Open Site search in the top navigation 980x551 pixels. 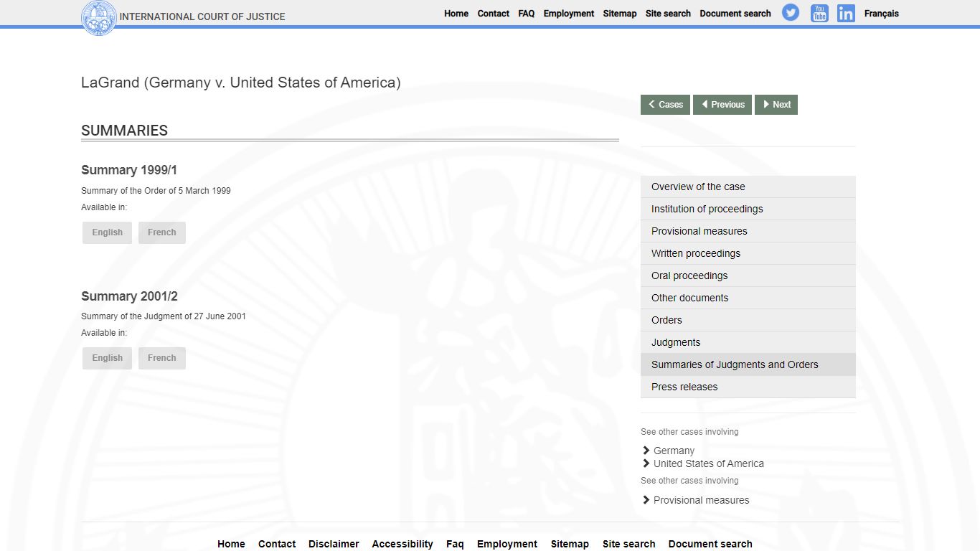[668, 14]
